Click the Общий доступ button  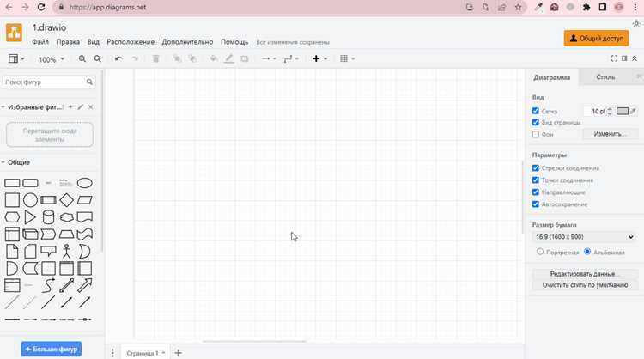coord(597,38)
